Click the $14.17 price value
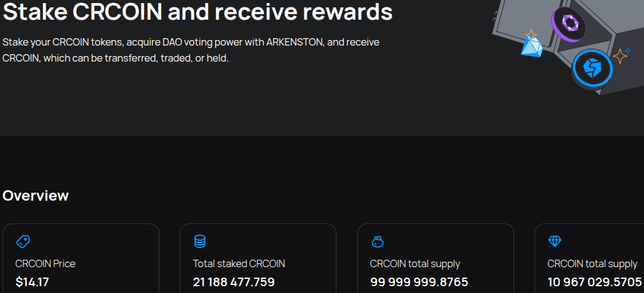This screenshot has width=644, height=293. 32,283
